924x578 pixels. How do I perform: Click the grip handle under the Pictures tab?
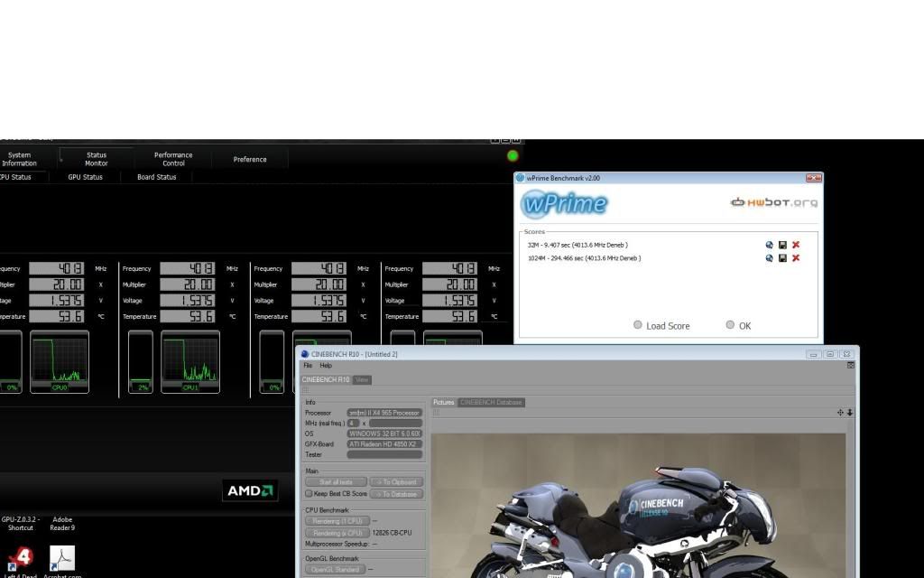pos(436,412)
